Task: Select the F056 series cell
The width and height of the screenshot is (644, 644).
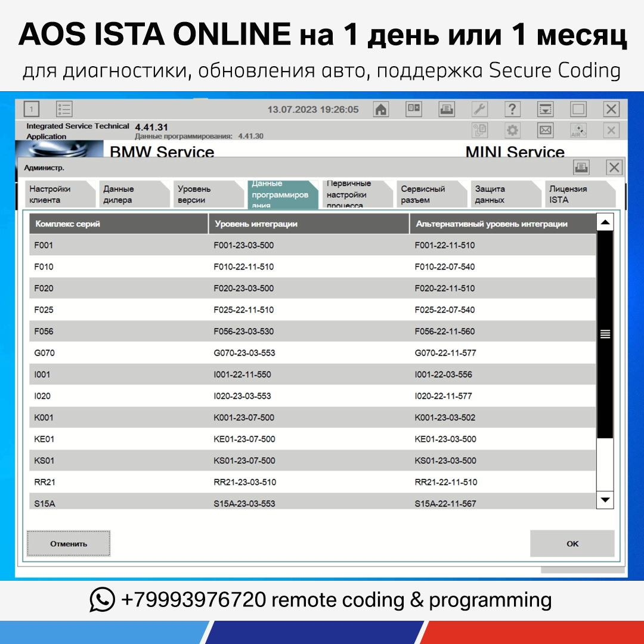Action: 44,332
